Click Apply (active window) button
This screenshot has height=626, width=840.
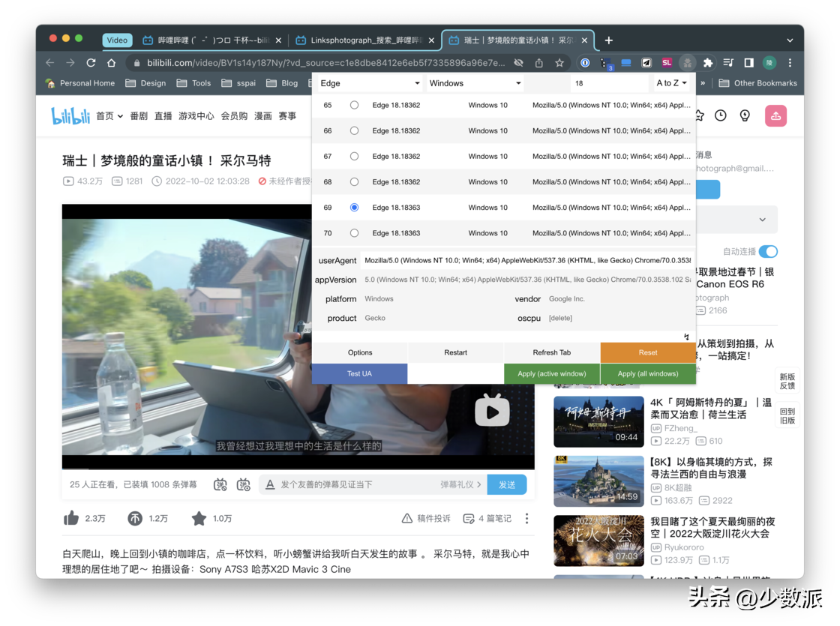[552, 373]
